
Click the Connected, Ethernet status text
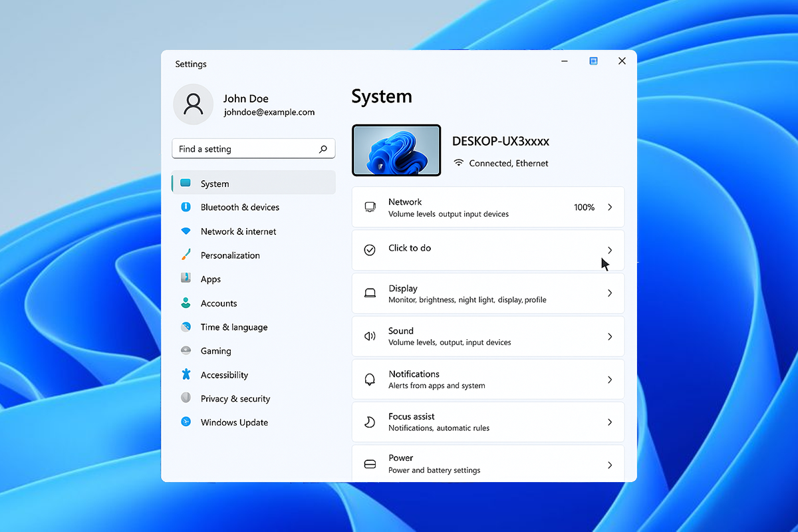[x=509, y=163]
